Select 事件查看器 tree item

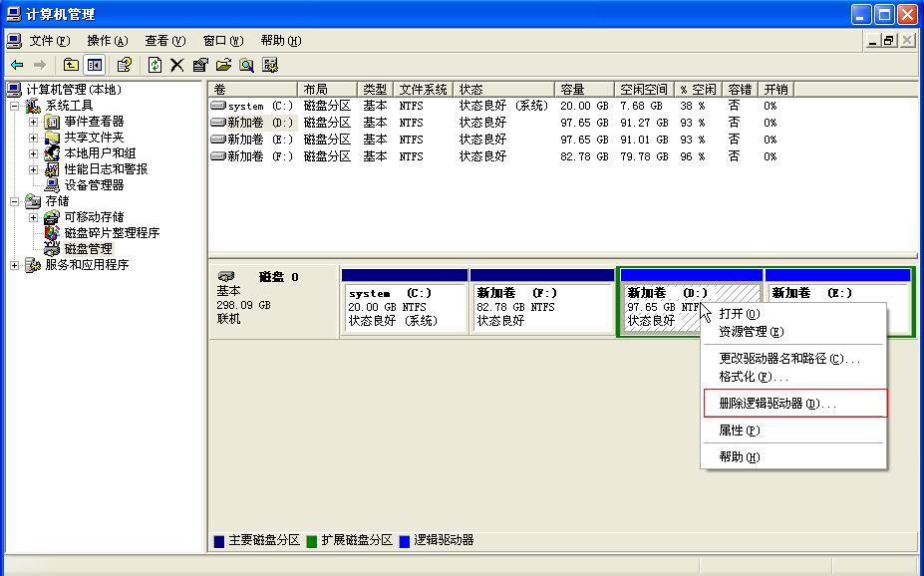point(94,122)
